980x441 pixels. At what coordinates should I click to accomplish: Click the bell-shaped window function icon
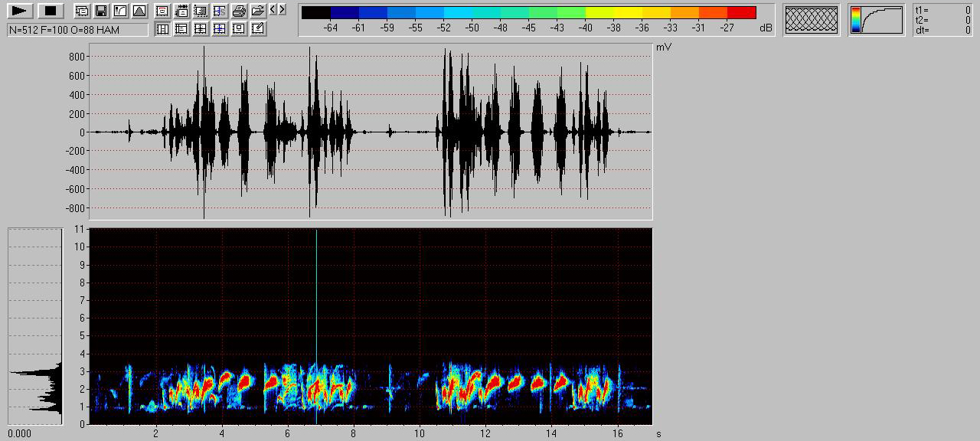139,11
